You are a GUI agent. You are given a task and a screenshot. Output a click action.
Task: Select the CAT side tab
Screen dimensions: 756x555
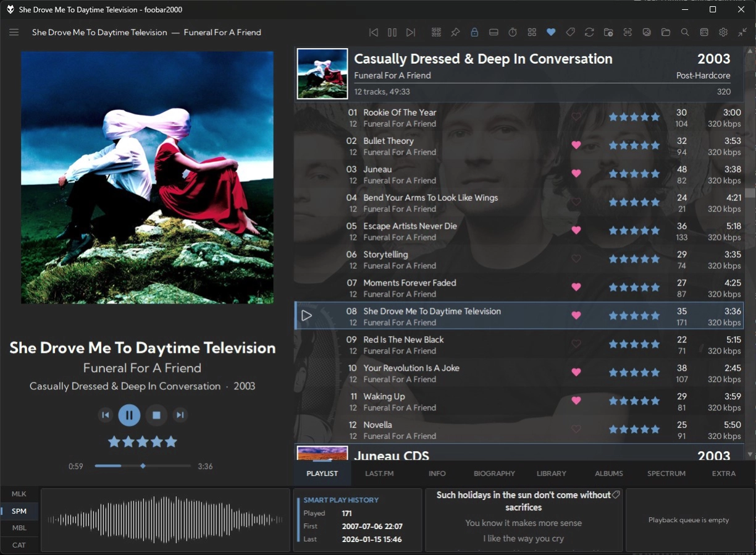(19, 545)
